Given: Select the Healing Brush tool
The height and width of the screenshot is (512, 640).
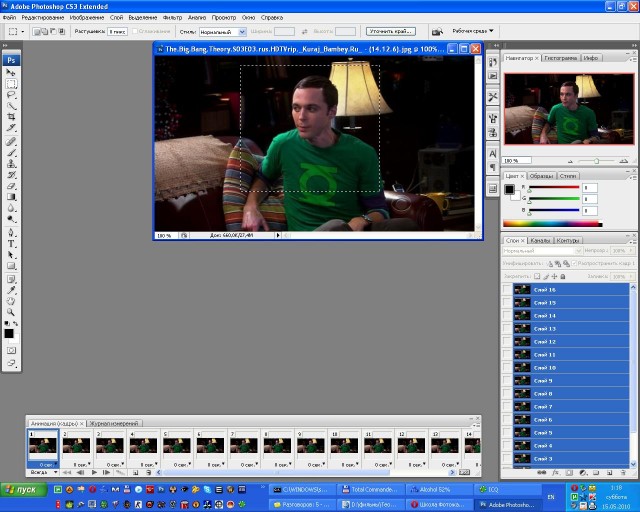Looking at the screenshot, I should point(11,142).
